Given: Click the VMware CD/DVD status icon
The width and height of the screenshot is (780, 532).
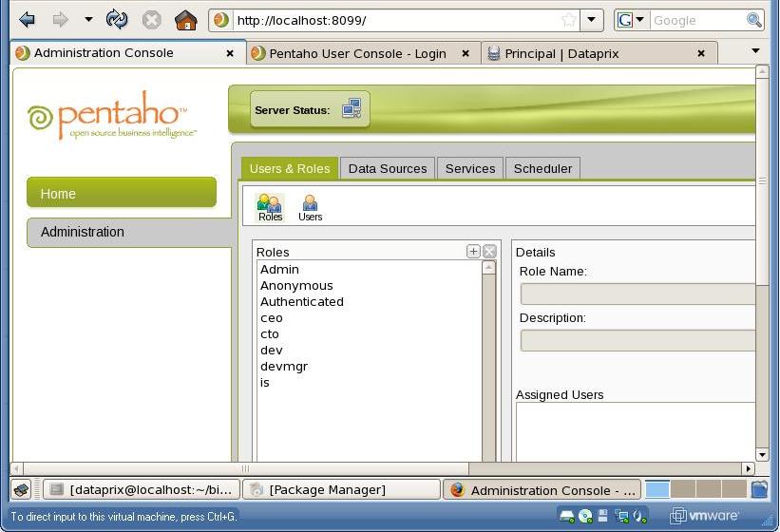Looking at the screenshot, I should [x=585, y=517].
